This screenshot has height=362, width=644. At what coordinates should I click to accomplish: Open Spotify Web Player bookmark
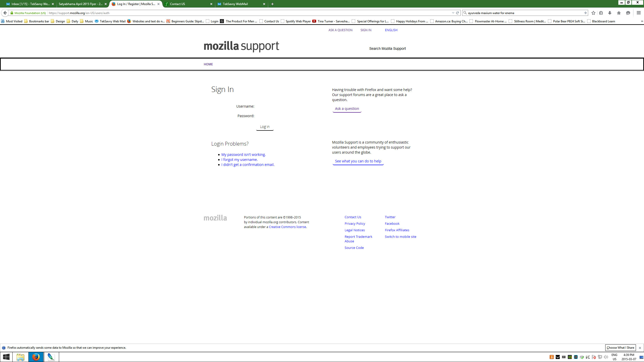tap(296, 21)
